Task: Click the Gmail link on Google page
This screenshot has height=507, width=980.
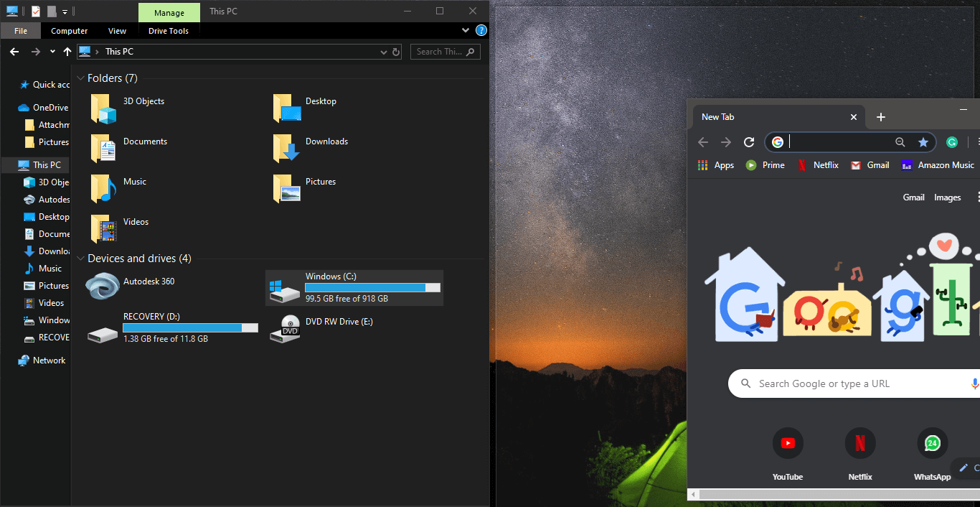Action: pos(913,197)
